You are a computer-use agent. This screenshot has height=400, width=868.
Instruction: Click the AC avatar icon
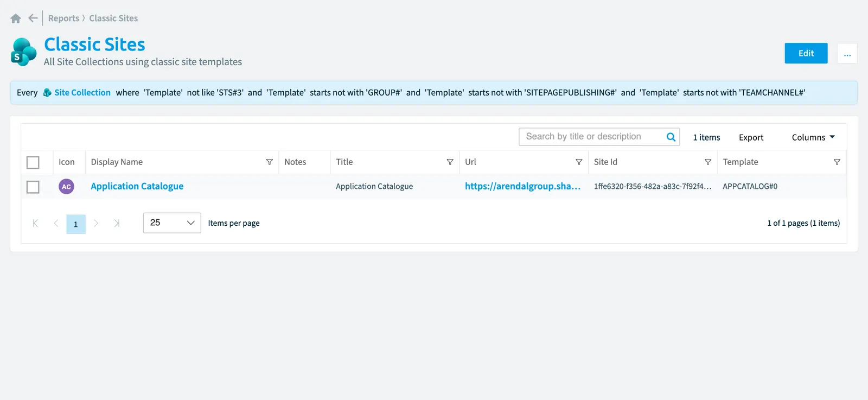[66, 187]
